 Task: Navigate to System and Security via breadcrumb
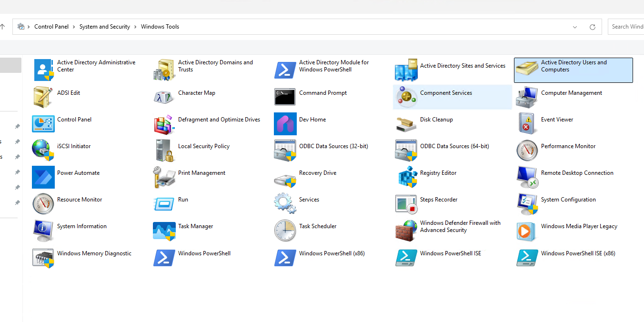pyautogui.click(x=104, y=27)
